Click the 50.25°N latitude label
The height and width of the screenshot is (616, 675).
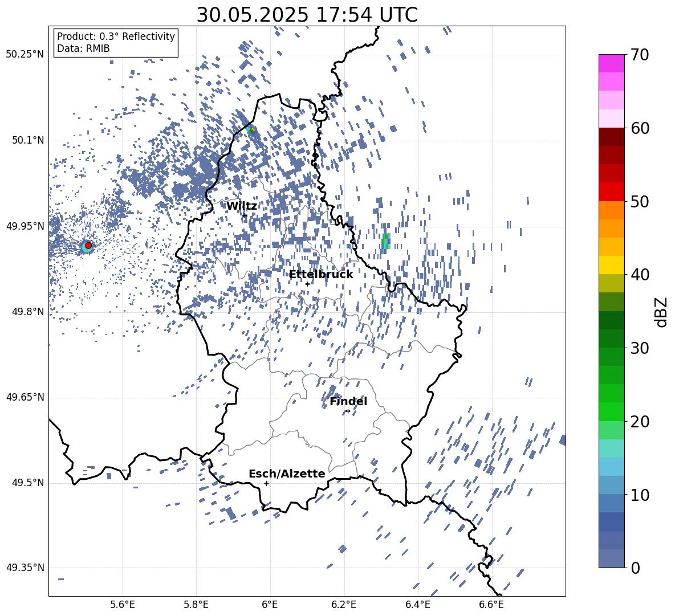point(25,55)
